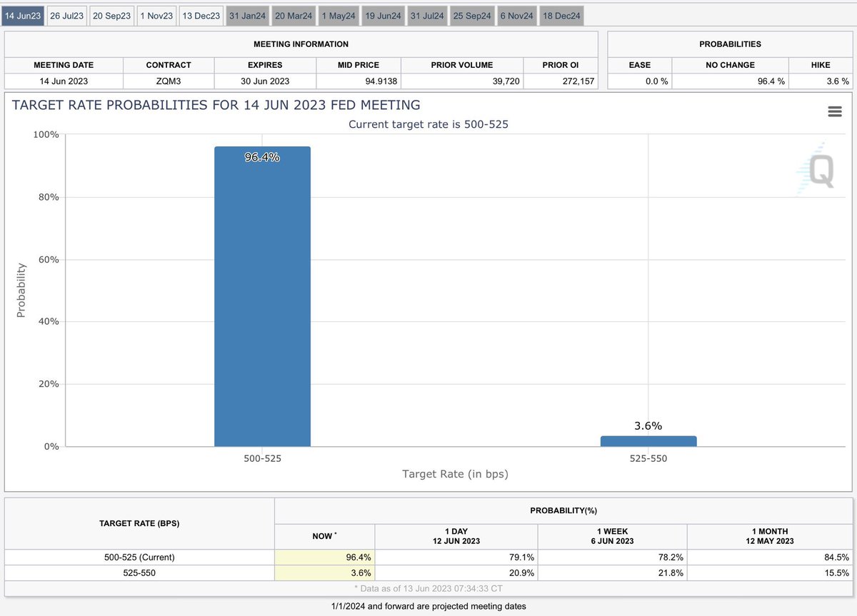Click the HIKE 3.6 % probability cell

[821, 81]
